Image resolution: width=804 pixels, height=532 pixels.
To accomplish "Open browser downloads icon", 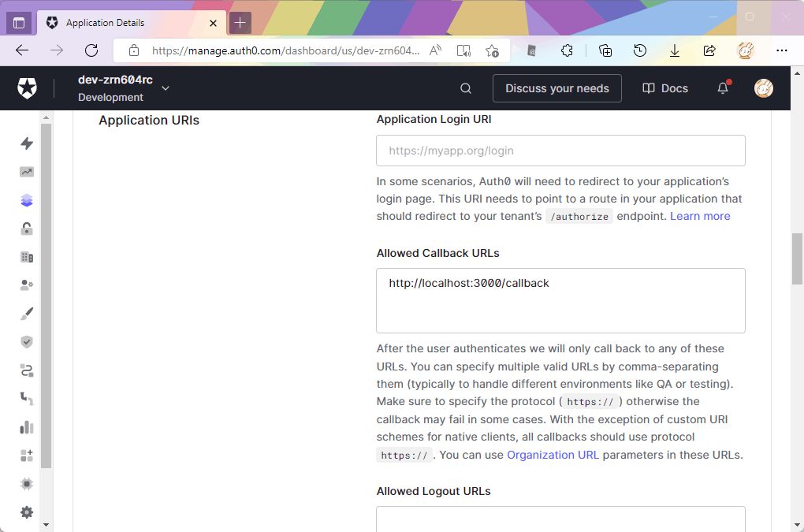I will 675,50.
